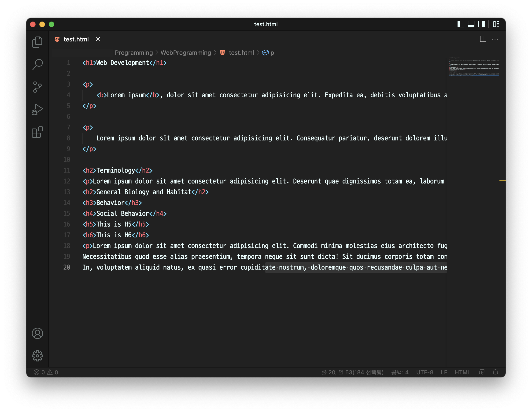Open the editor More Actions menu
532x412 pixels.
point(495,39)
